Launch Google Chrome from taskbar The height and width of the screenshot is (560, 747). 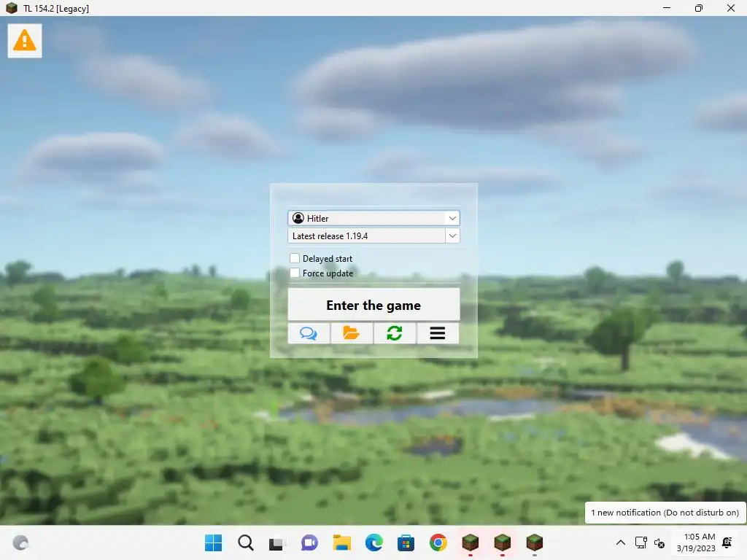point(438,542)
